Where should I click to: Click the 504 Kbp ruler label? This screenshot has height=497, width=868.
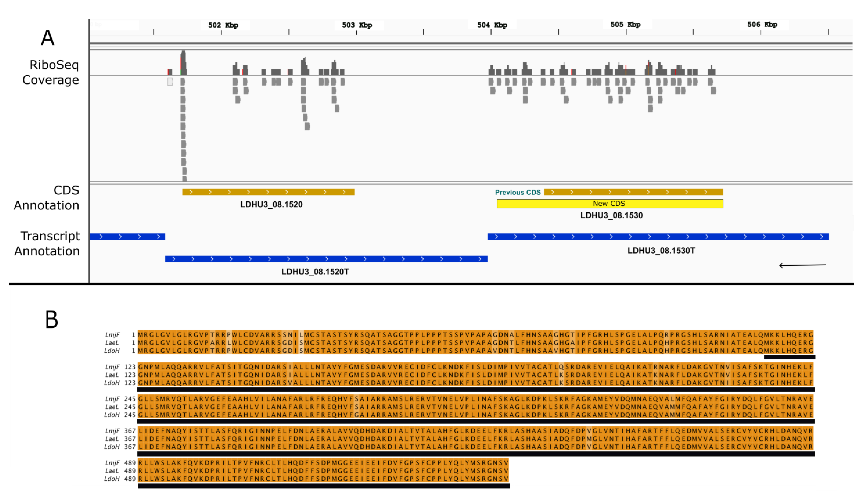[492, 25]
